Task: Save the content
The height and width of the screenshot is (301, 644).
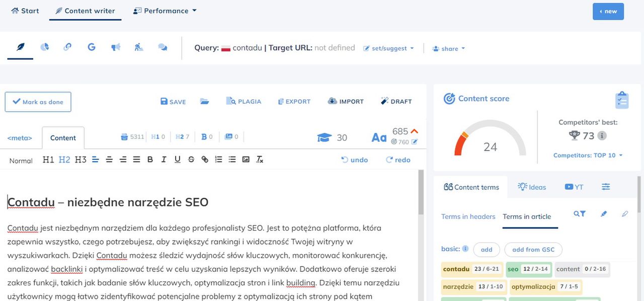Action: [x=173, y=101]
